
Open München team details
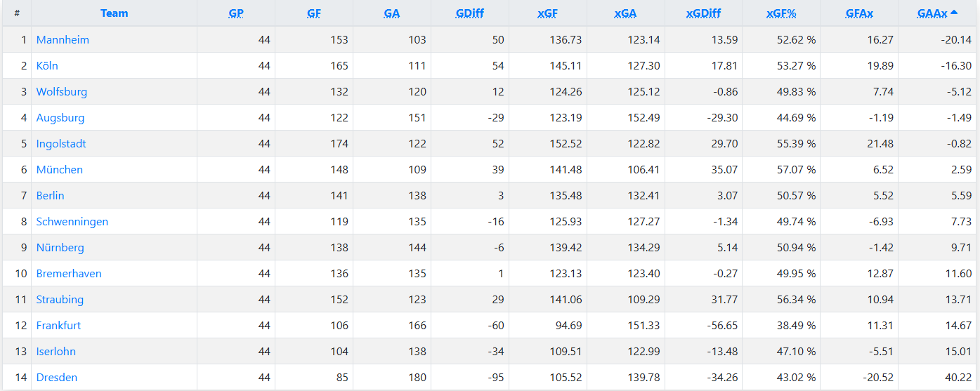(x=60, y=170)
